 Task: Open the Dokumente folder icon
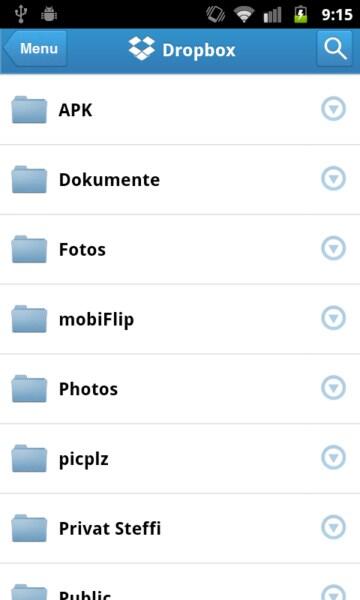click(x=29, y=179)
